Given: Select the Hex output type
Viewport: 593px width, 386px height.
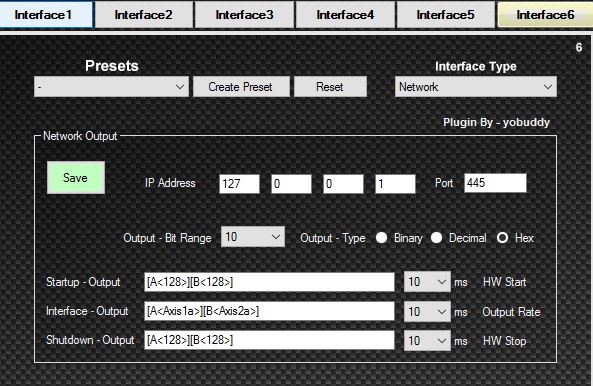Looking at the screenshot, I should 502,238.
